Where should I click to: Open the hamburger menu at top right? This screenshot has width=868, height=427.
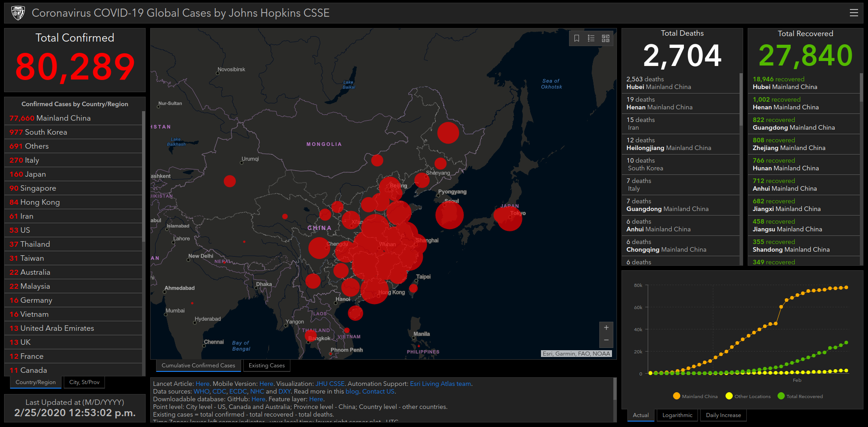[x=854, y=13]
